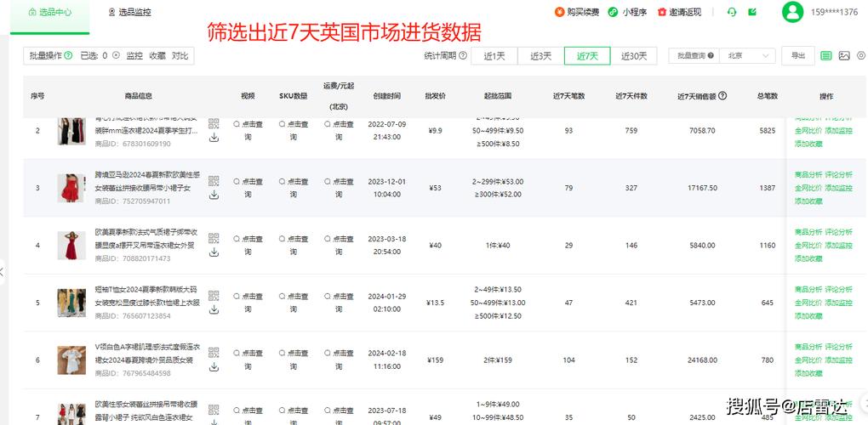Viewport: 868px width, 425px height.
Task: Click help icon beside 近7天销售额 header
Action: [722, 95]
